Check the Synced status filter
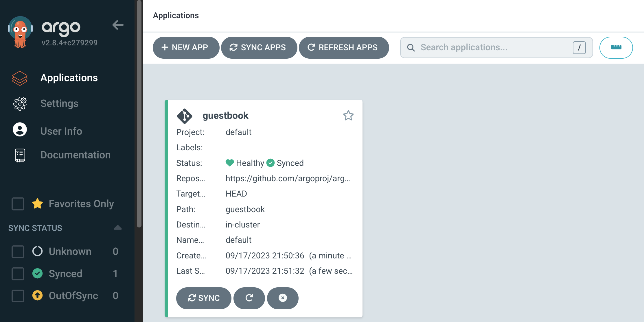Image resolution: width=644 pixels, height=322 pixels. 18,273
